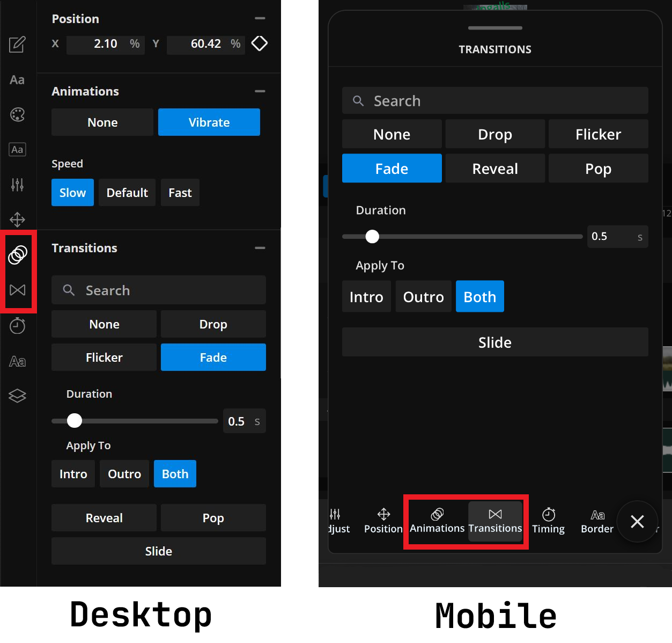672x643 pixels.
Task: Set animation speed to Slow
Action: [x=72, y=193]
